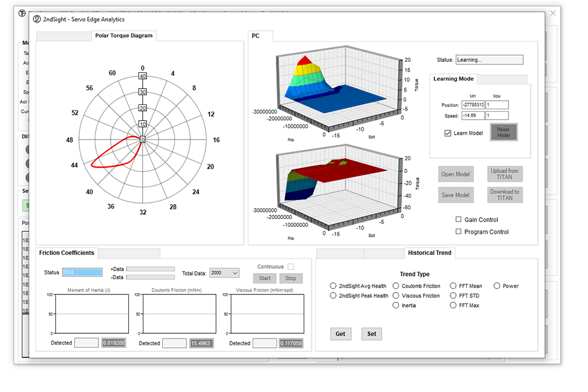Select the Coulomb Friction radio button

396,286
